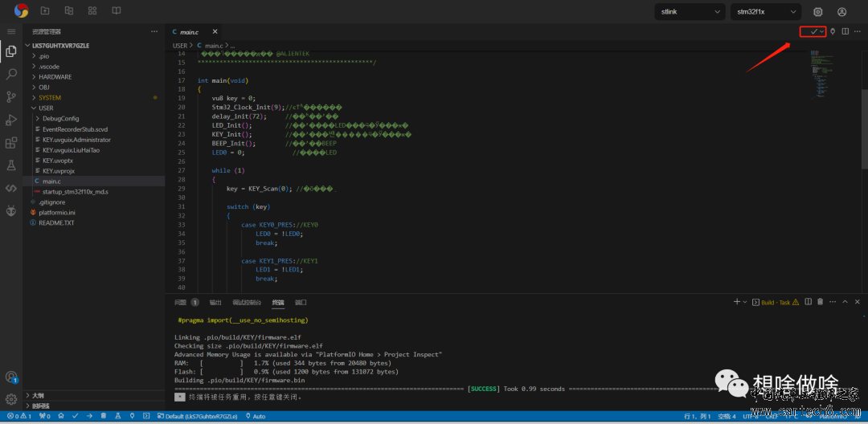
Task: Open platformio.ini in the file tree
Action: click(93, 212)
